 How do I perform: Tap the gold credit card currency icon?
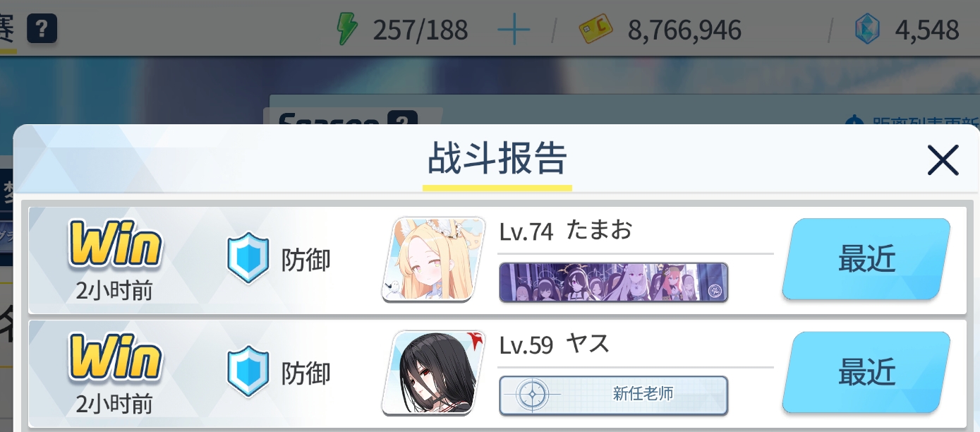[596, 30]
